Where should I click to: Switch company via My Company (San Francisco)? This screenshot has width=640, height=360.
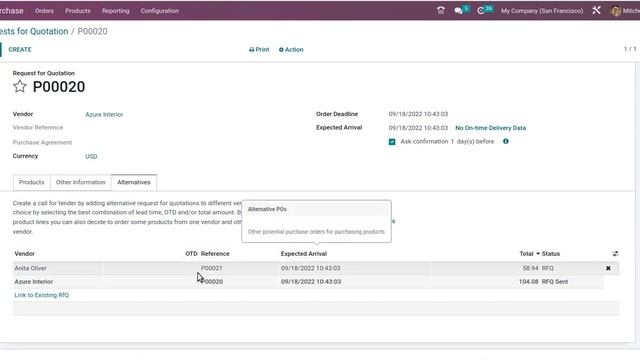(x=542, y=11)
